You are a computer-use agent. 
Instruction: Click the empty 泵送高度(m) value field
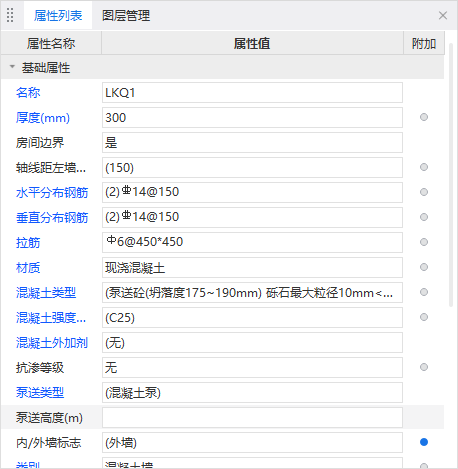tap(252, 418)
